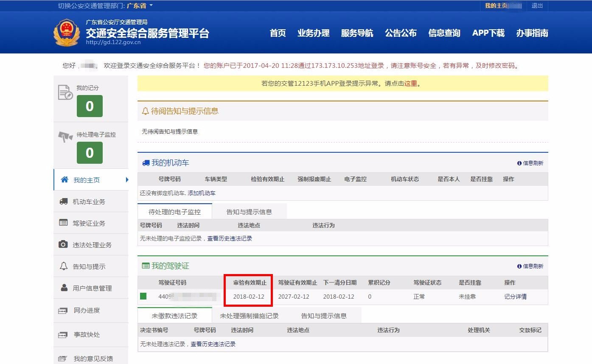The width and height of the screenshot is (592, 364).
Task: Open 违法处理业务 using the camera icon
Action: [64, 244]
